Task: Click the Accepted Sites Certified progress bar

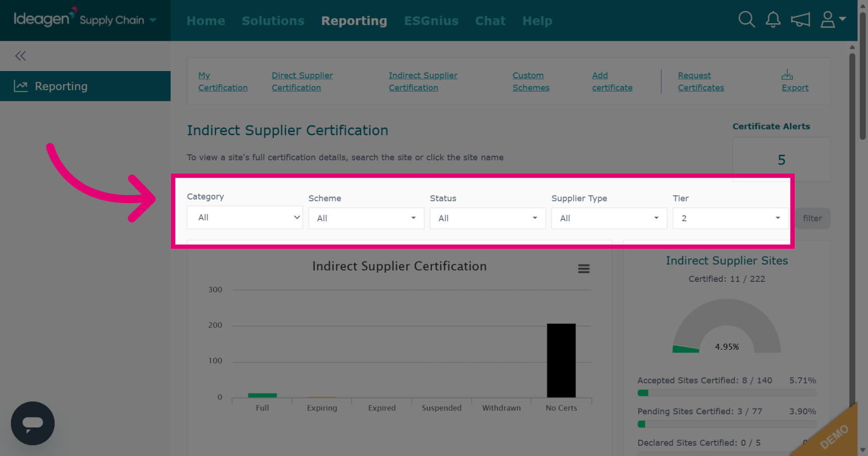Action: click(x=727, y=393)
